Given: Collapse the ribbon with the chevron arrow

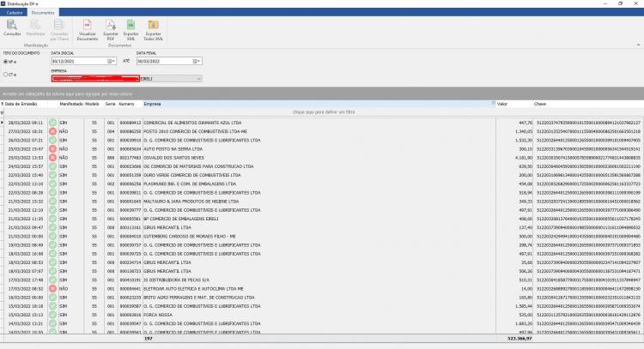Looking at the screenshot, I should pyautogui.click(x=638, y=45).
